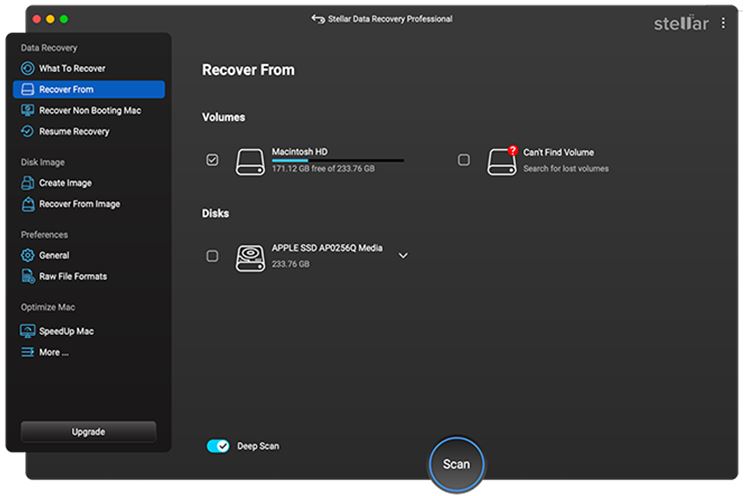Turn off the Deep Scan toggle

click(x=218, y=446)
